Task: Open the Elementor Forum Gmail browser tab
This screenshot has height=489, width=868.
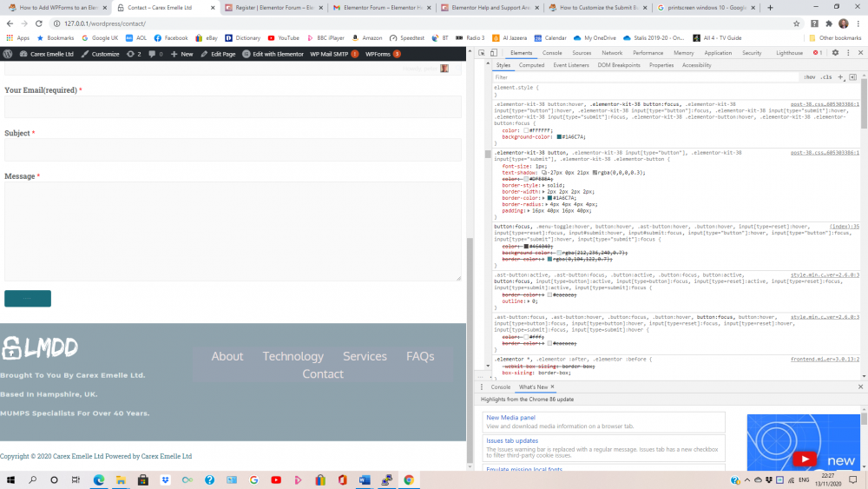Action: pos(381,7)
